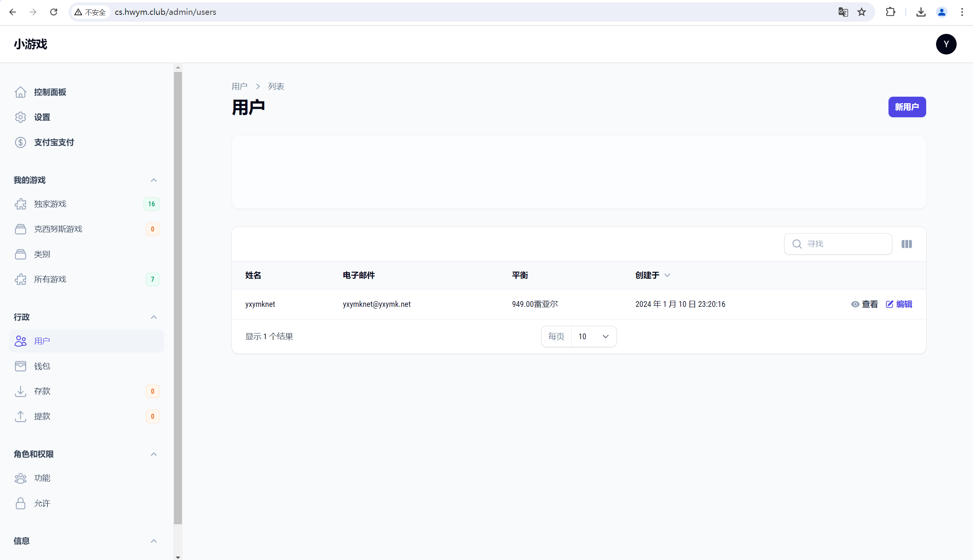The image size is (973, 560).
Task: Open the Y user avatar menu
Action: 946,44
